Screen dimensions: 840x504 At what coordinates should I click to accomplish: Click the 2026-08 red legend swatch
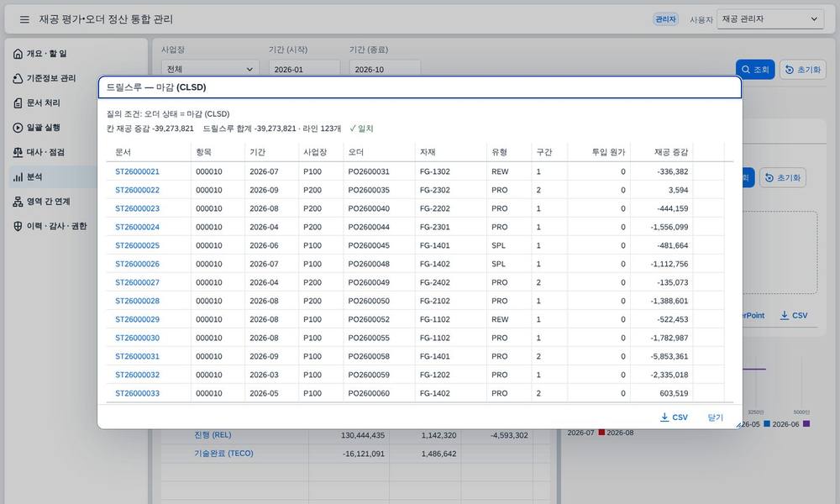[x=601, y=433]
